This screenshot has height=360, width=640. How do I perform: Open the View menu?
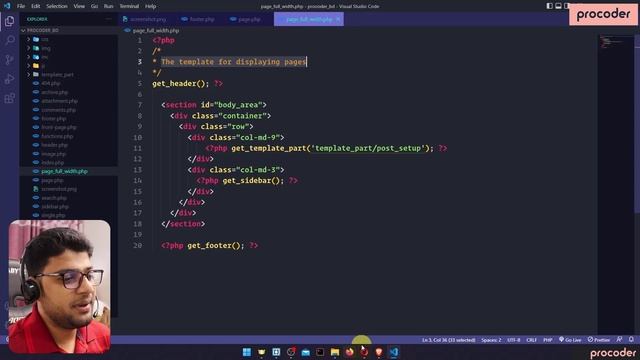point(79,6)
